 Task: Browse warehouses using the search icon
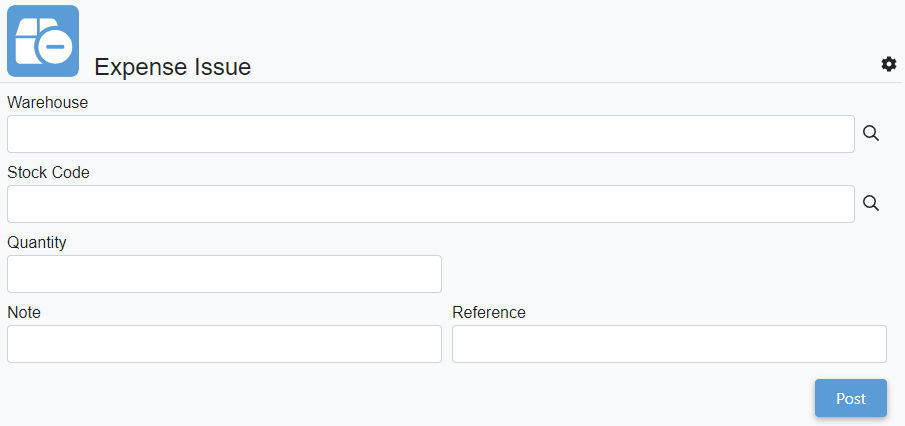tap(871, 134)
